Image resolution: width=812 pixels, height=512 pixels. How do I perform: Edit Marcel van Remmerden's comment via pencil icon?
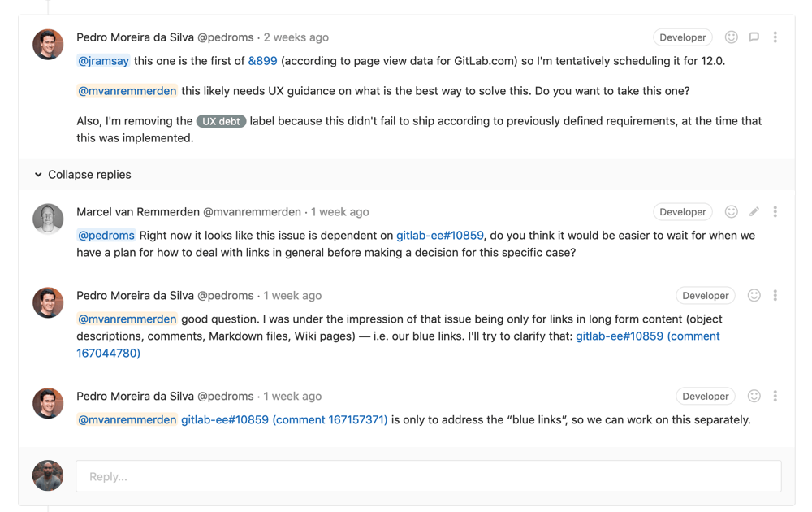pos(754,211)
